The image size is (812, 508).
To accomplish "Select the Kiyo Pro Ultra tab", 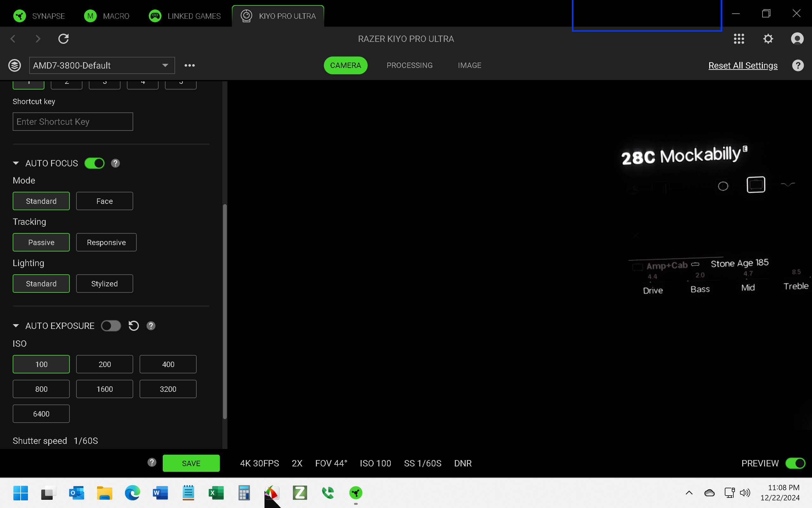I will 278,16.
